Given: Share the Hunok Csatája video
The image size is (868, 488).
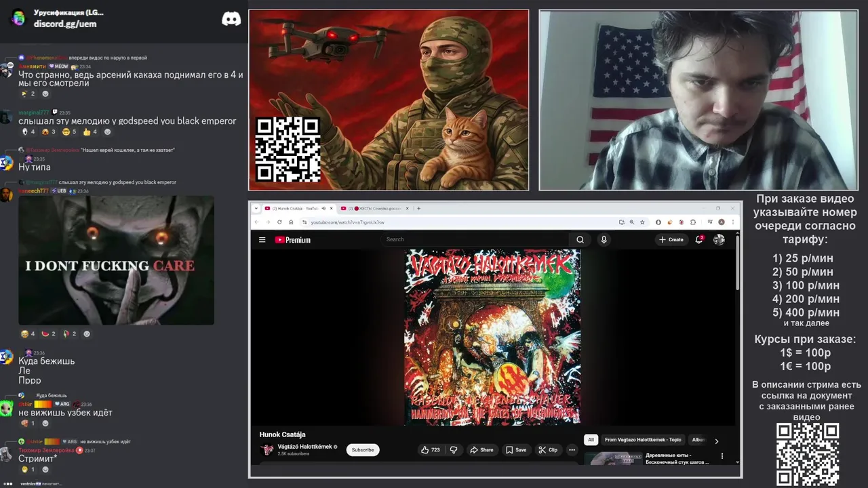Looking at the screenshot, I should pyautogui.click(x=482, y=449).
